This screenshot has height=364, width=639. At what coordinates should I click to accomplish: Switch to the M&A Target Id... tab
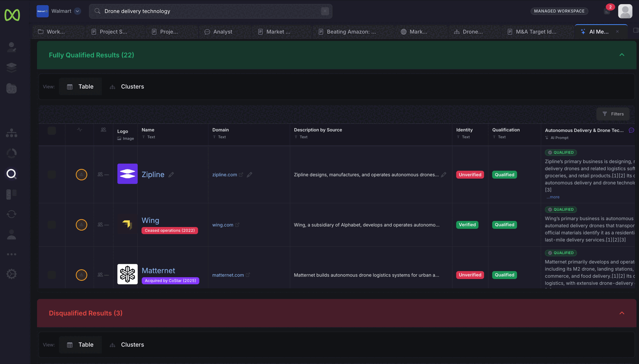532,32
